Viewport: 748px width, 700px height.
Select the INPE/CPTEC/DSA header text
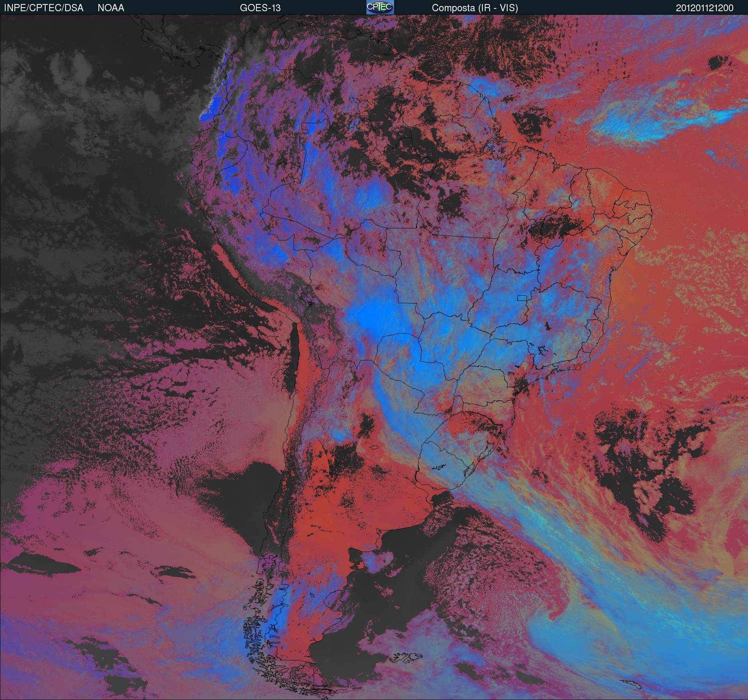44,8
